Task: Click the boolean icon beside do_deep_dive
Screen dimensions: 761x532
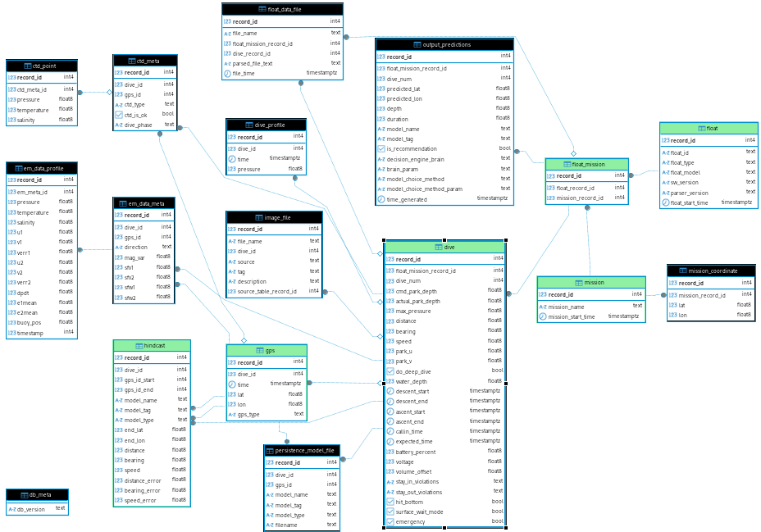Action: (390, 371)
